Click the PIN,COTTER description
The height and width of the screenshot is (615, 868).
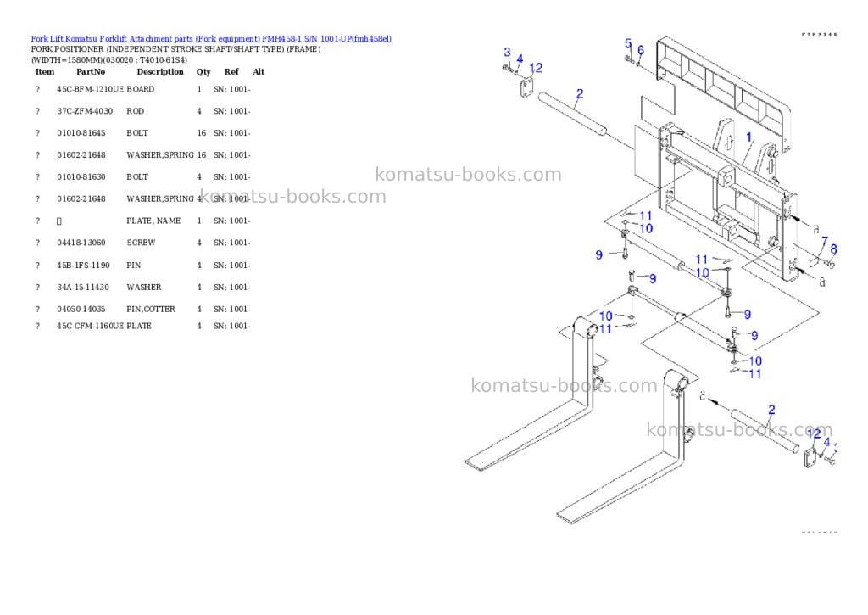[151, 309]
